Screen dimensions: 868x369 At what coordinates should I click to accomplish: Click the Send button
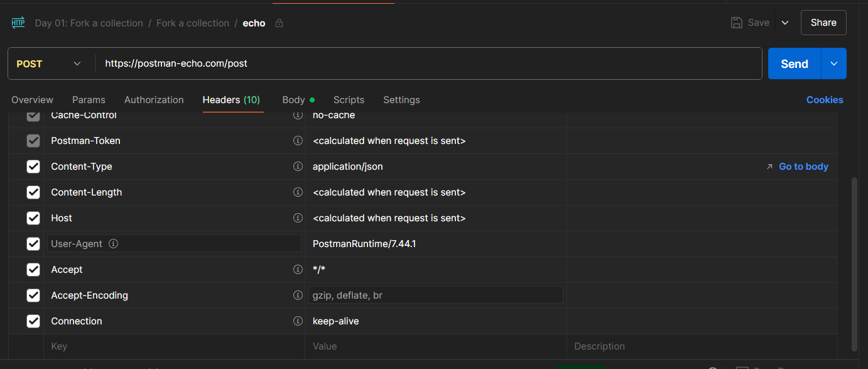[x=794, y=63]
